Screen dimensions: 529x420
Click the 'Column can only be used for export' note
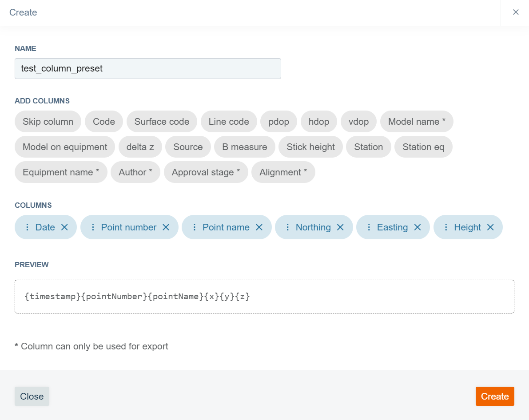pyautogui.click(x=91, y=346)
